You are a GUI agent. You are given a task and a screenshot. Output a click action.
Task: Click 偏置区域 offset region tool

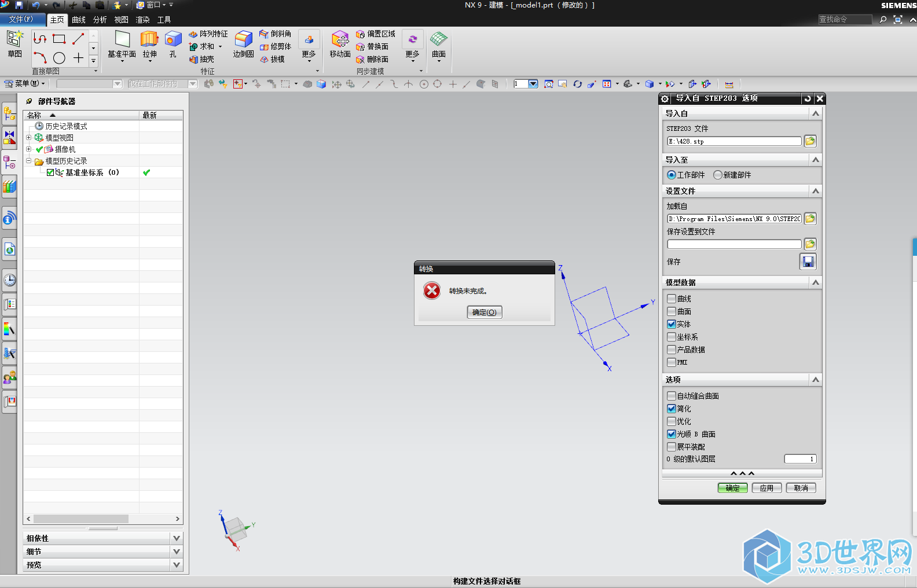[x=375, y=34]
